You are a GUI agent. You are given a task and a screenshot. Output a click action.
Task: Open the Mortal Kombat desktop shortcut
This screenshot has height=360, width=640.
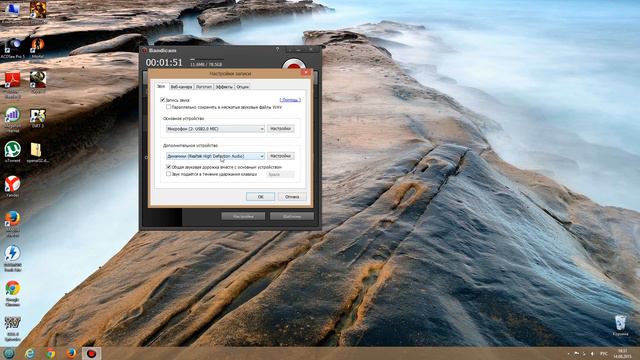[x=38, y=48]
